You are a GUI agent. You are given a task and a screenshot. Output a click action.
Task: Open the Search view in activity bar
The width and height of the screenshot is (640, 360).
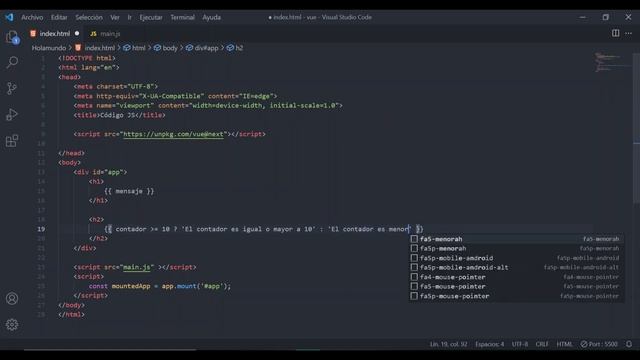[12, 62]
